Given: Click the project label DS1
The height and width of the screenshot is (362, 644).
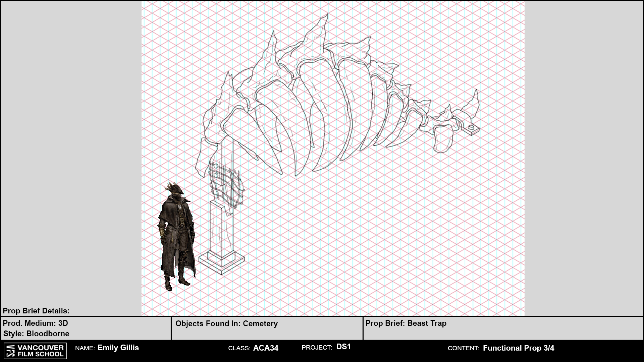Looking at the screenshot, I should coord(343,347).
